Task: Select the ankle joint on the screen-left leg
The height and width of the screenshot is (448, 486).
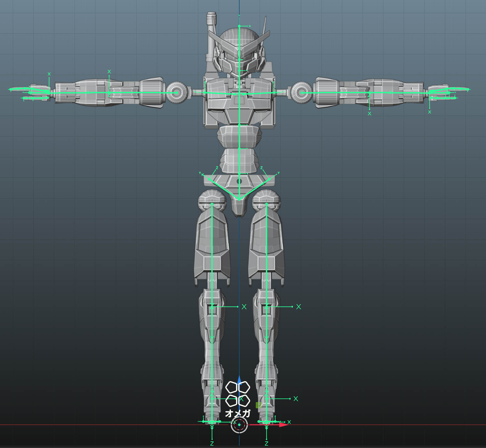Action: click(212, 399)
